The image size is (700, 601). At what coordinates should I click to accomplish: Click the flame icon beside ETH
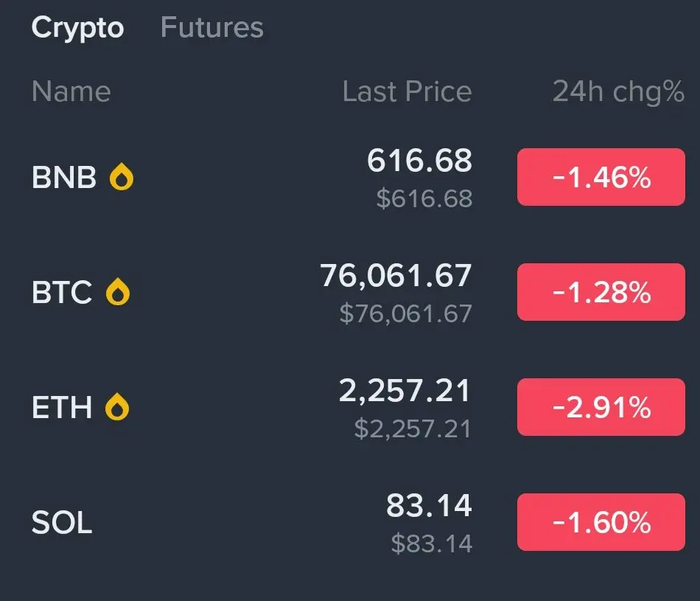click(x=117, y=406)
